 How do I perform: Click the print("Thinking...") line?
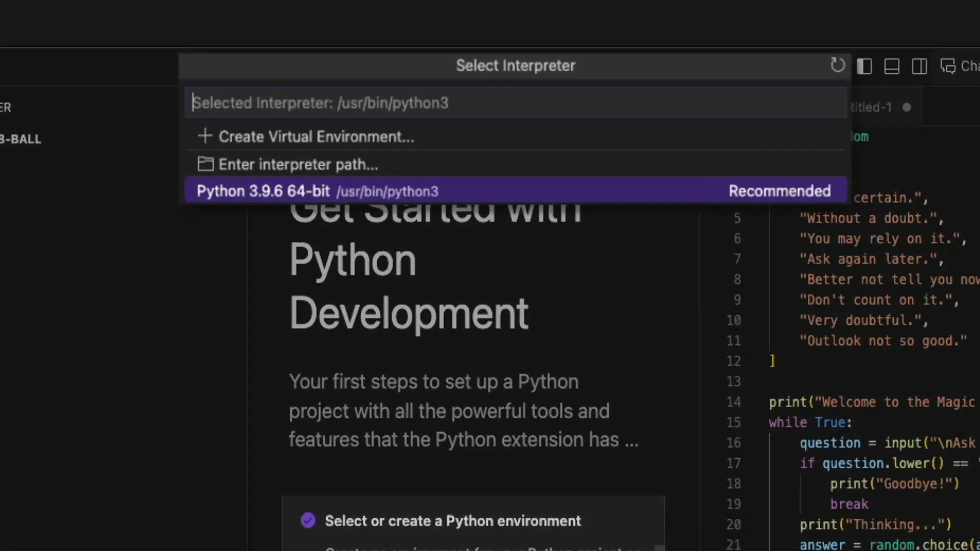pyautogui.click(x=875, y=524)
